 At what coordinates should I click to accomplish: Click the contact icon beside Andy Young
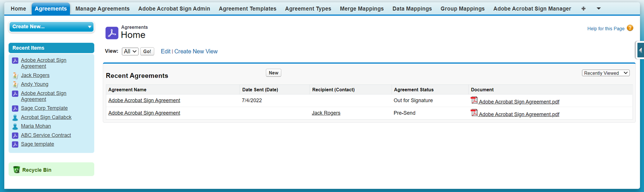coord(15,84)
